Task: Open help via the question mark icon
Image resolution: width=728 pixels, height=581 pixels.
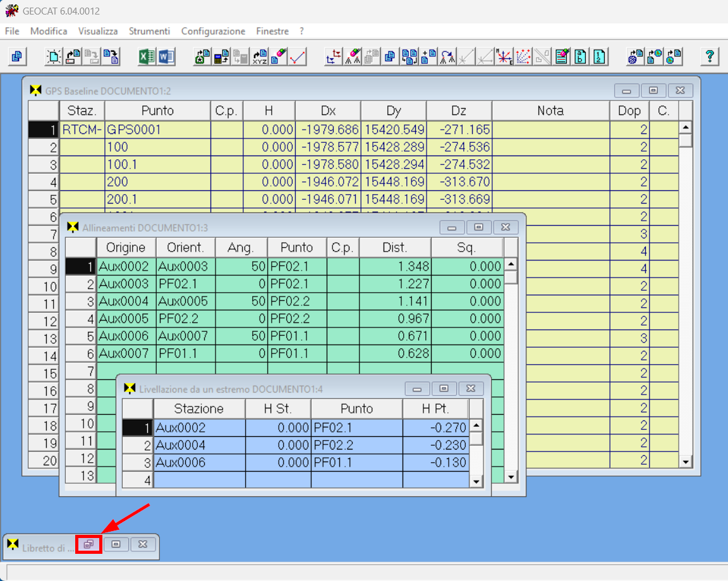Action: (710, 57)
